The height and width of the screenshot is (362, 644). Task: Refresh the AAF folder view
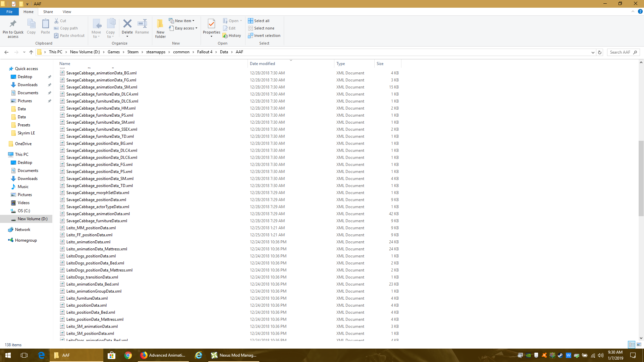point(600,52)
